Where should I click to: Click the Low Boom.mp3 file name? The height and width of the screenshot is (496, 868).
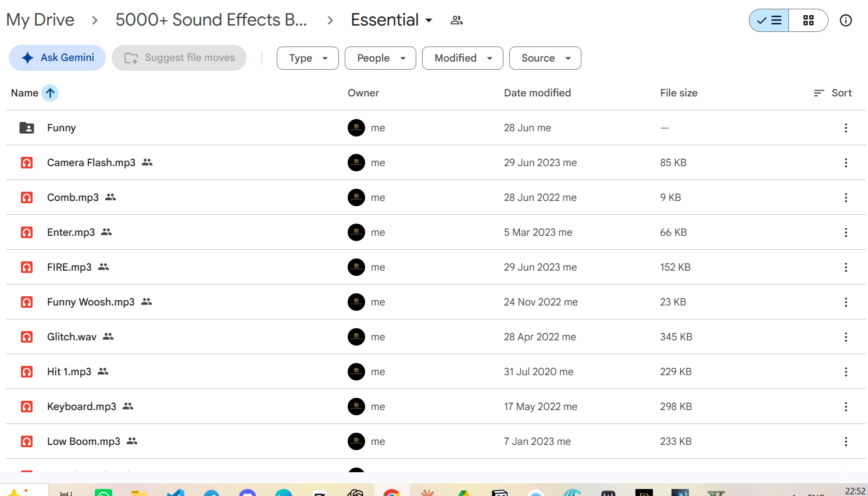coord(84,441)
